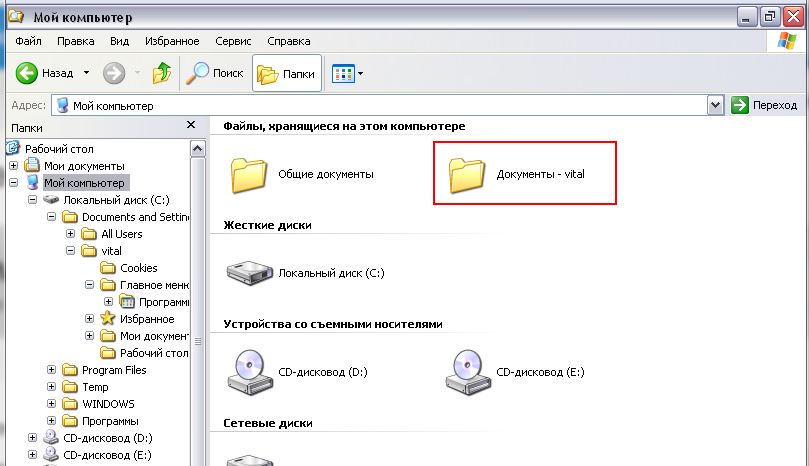
Task: Collapse the vital folder node
Action: coord(71,251)
